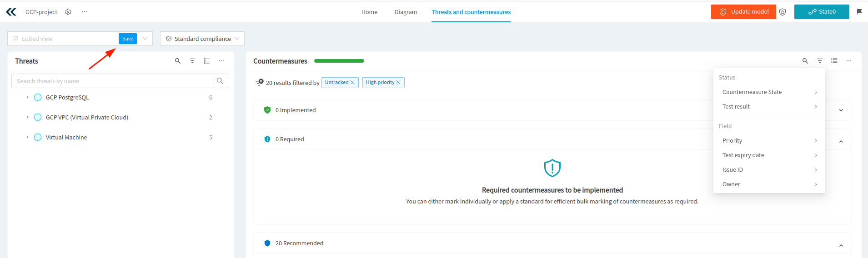Click the shield icon beside Update model
This screenshot has height=258, width=868.
(x=783, y=12)
